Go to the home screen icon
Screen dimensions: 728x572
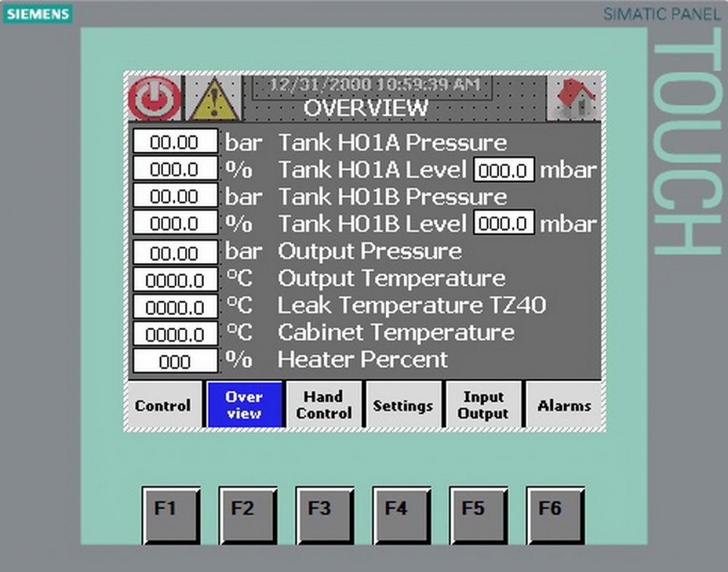[574, 98]
